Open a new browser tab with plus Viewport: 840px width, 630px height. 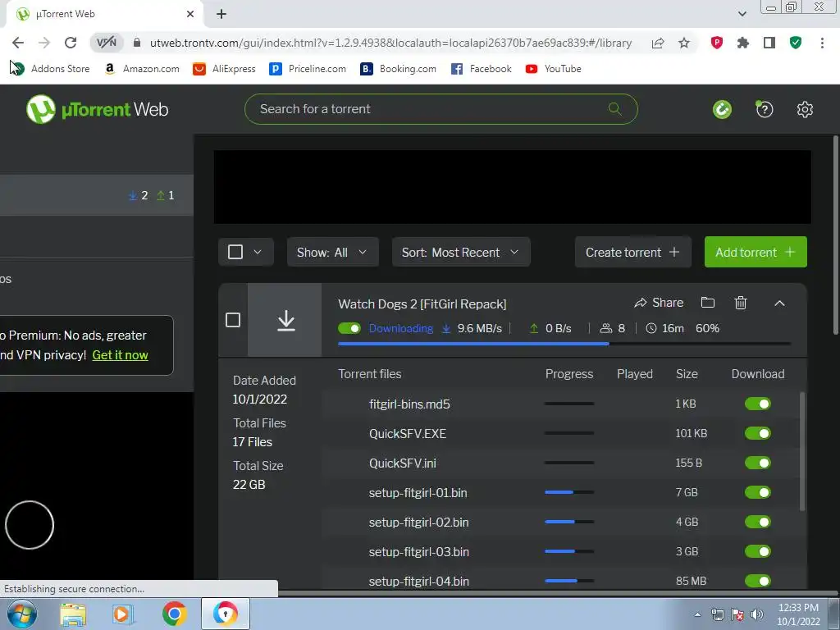click(221, 15)
